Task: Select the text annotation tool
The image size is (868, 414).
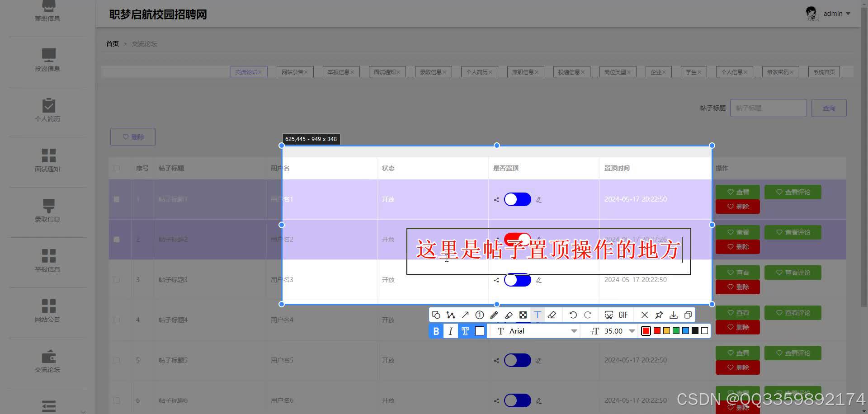Action: (538, 315)
